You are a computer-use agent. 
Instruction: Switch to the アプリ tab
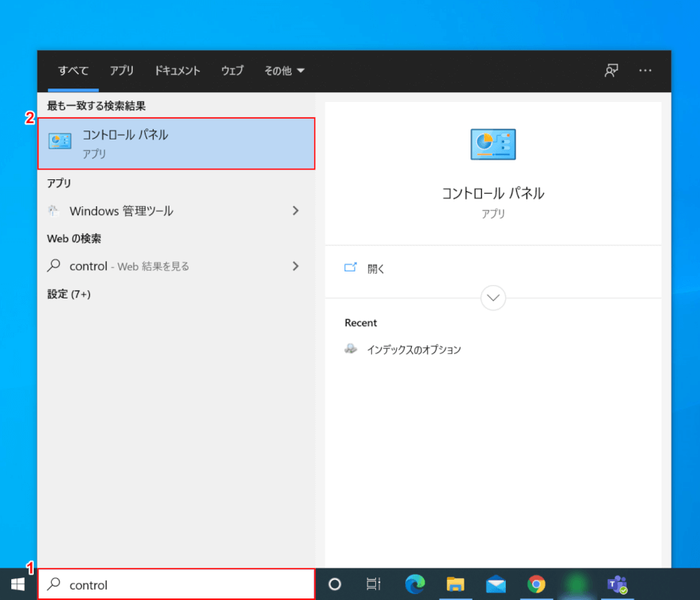[122, 70]
